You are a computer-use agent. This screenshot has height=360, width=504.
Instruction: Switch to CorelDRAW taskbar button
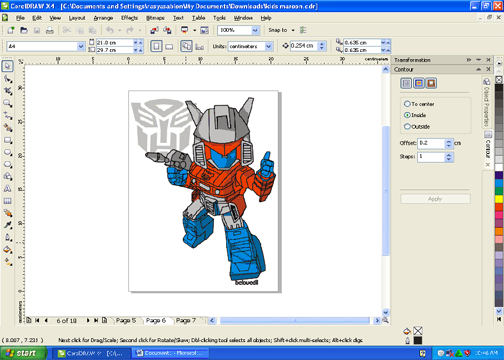tap(91, 353)
